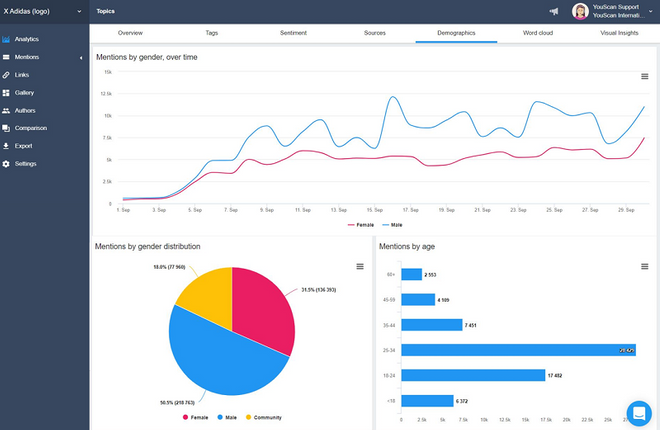Toggle Female in pie chart legend

[196, 417]
